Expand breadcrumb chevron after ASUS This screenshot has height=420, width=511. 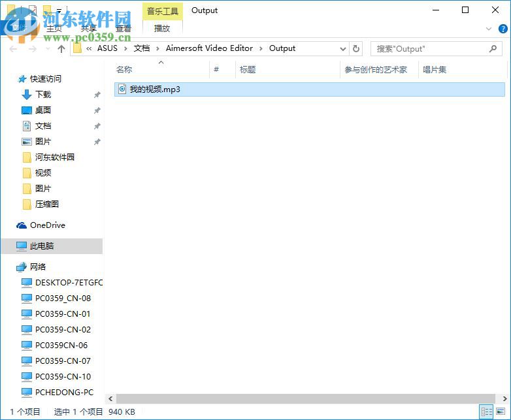pyautogui.click(x=125, y=48)
